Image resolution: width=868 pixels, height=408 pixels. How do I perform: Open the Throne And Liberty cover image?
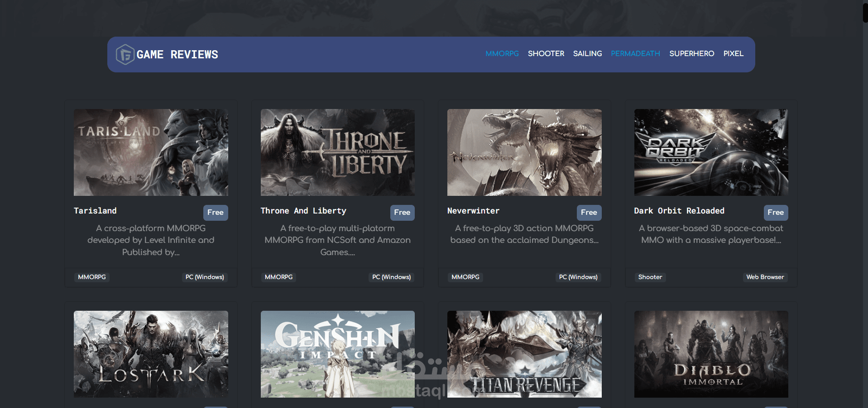tap(338, 152)
